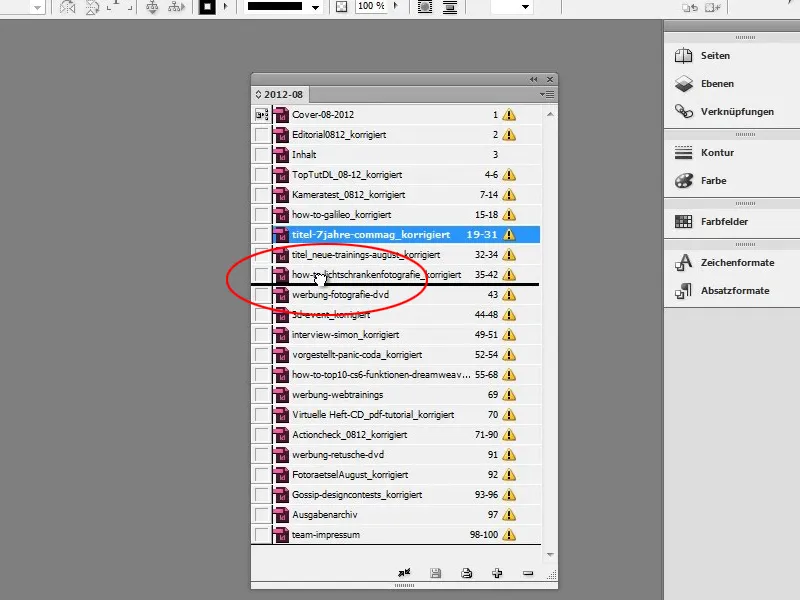Toggle style source box for interview-simon_korrigiert
Screen dimensions: 800x600
pyautogui.click(x=262, y=335)
